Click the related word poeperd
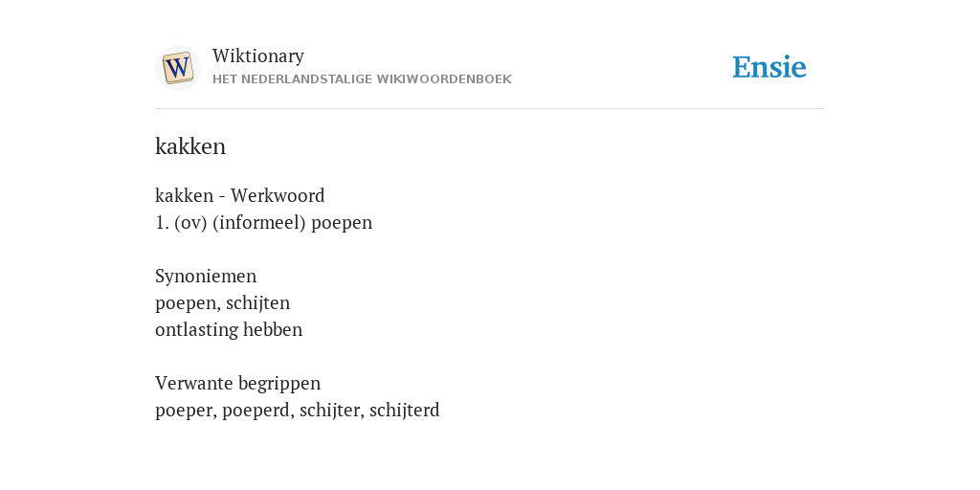 [x=258, y=411]
